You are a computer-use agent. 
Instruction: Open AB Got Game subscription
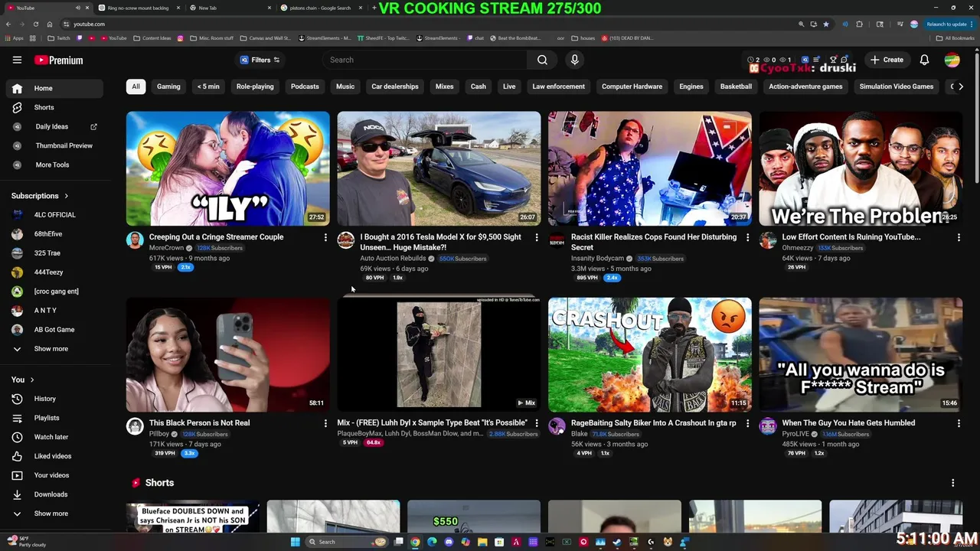(x=54, y=330)
